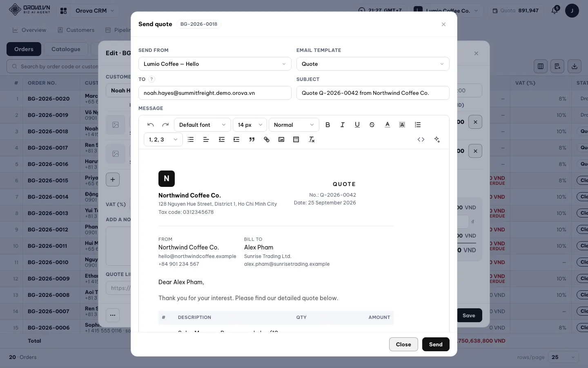Switch to HTML source code view
Screen dimensions: 588x368
421,139
